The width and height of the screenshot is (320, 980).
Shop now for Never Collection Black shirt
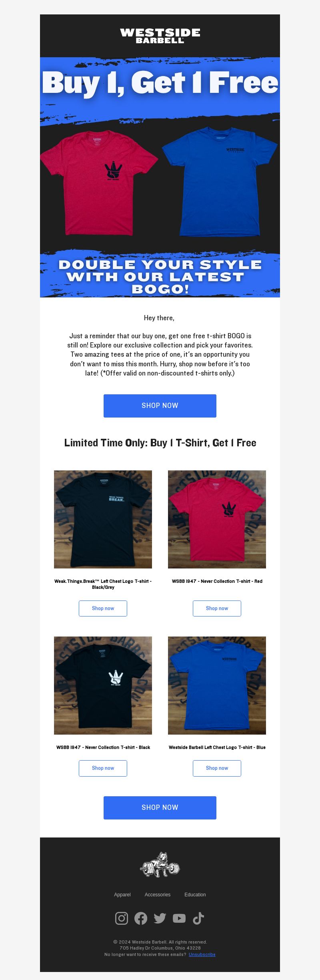pos(103,768)
